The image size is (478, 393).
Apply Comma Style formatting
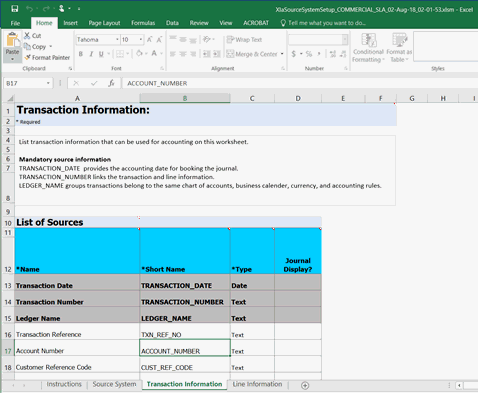click(319, 54)
